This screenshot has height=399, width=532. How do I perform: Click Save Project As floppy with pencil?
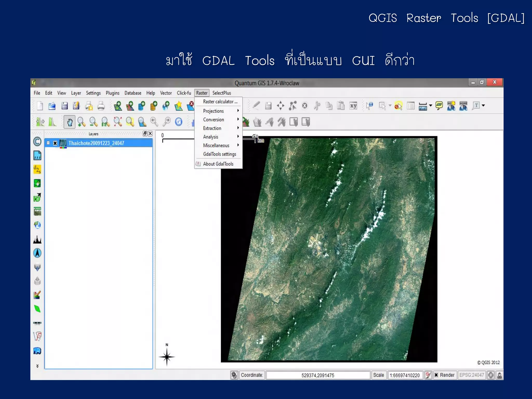76,106
